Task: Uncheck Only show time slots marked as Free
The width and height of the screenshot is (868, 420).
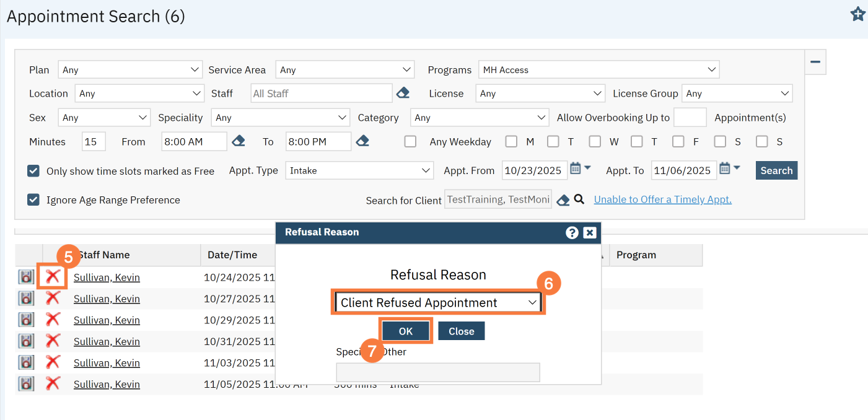Action: coord(33,171)
